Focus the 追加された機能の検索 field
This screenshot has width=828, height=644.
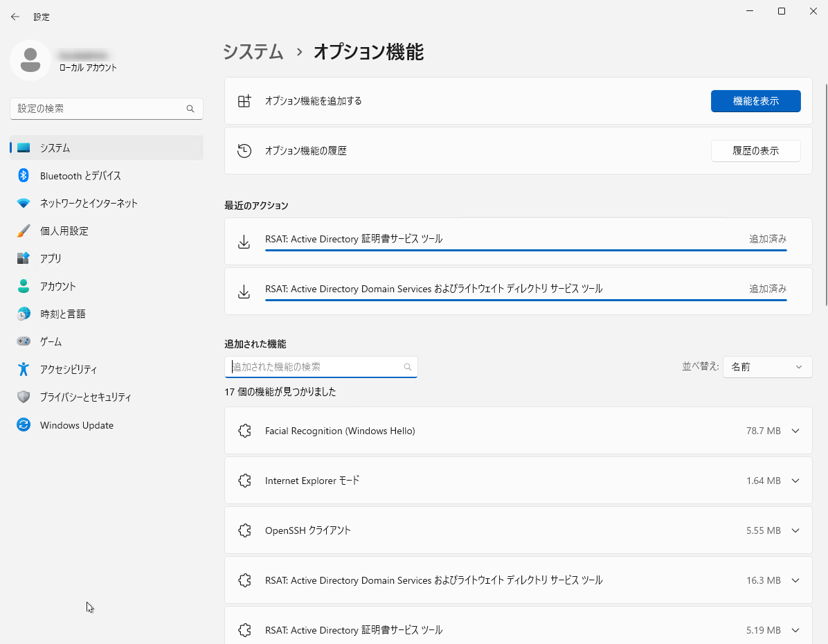pos(321,366)
